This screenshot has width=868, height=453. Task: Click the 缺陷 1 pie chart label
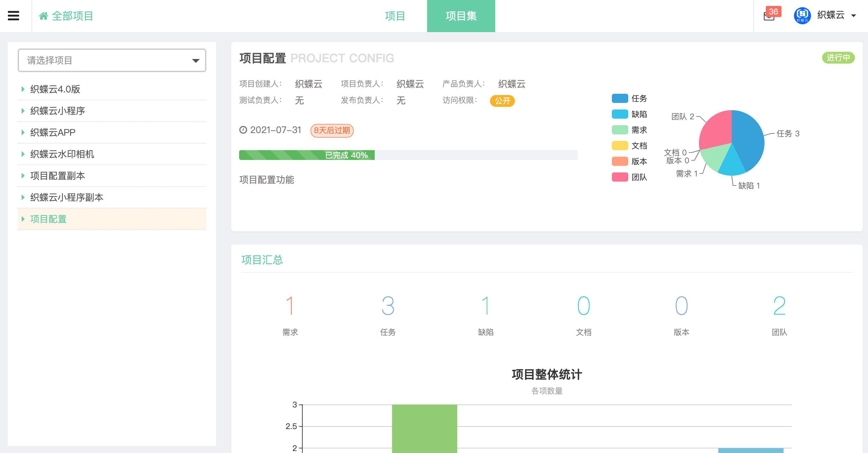(x=749, y=186)
